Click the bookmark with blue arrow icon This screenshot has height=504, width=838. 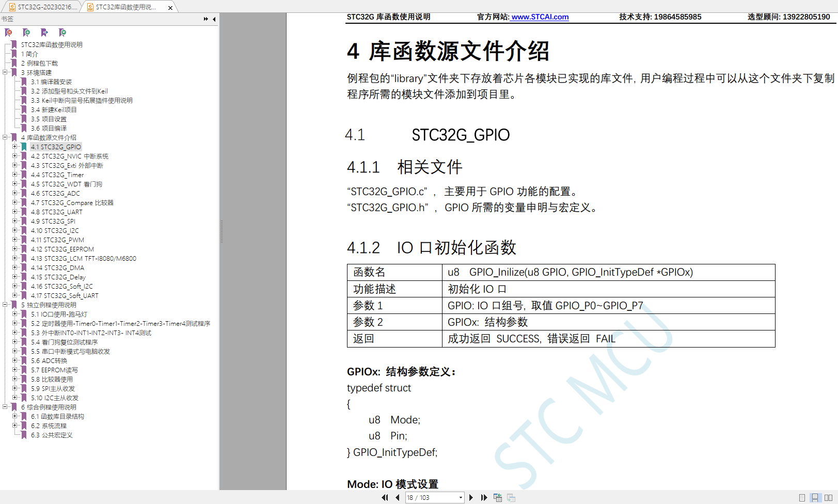click(44, 33)
